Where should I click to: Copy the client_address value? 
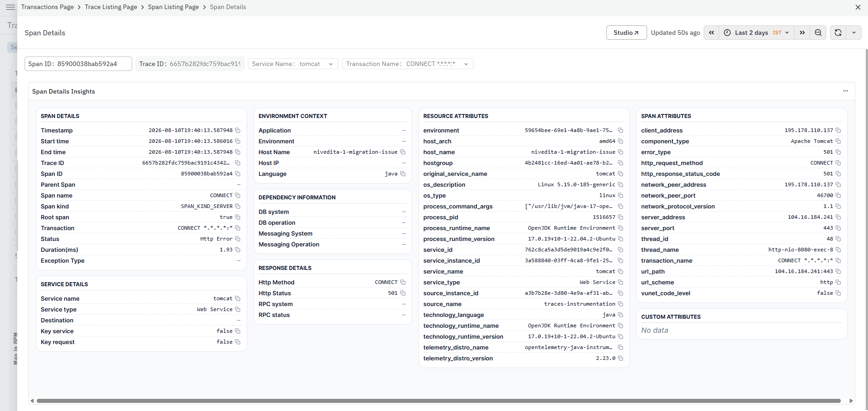(x=838, y=130)
